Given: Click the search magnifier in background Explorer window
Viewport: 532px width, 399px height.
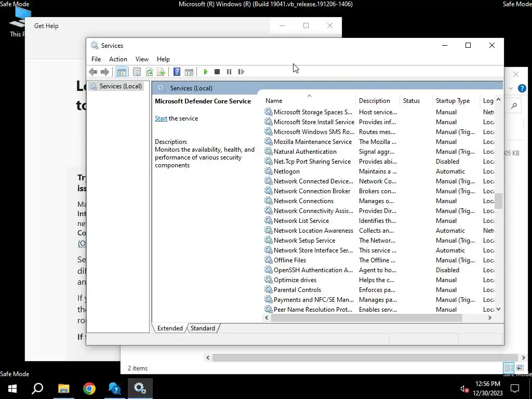Looking at the screenshot, I should pyautogui.click(x=514, y=106).
